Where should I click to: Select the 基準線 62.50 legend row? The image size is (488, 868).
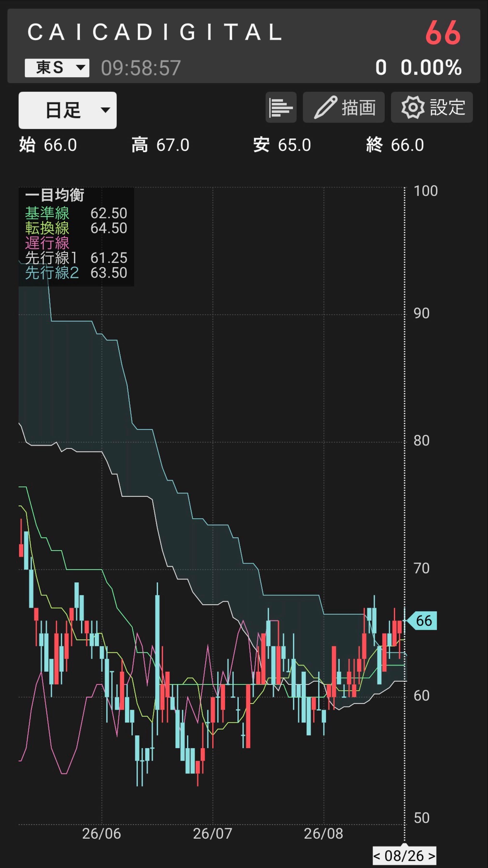click(76, 213)
